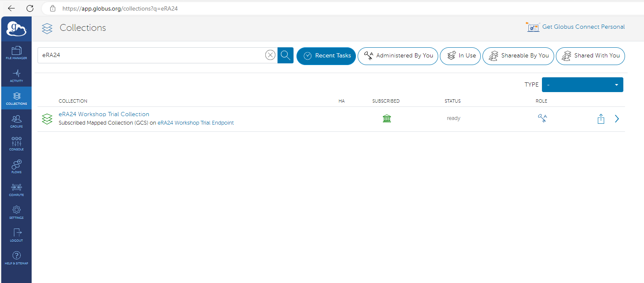Click the SUBSCRIBED column header
The image size is (644, 283).
point(386,101)
